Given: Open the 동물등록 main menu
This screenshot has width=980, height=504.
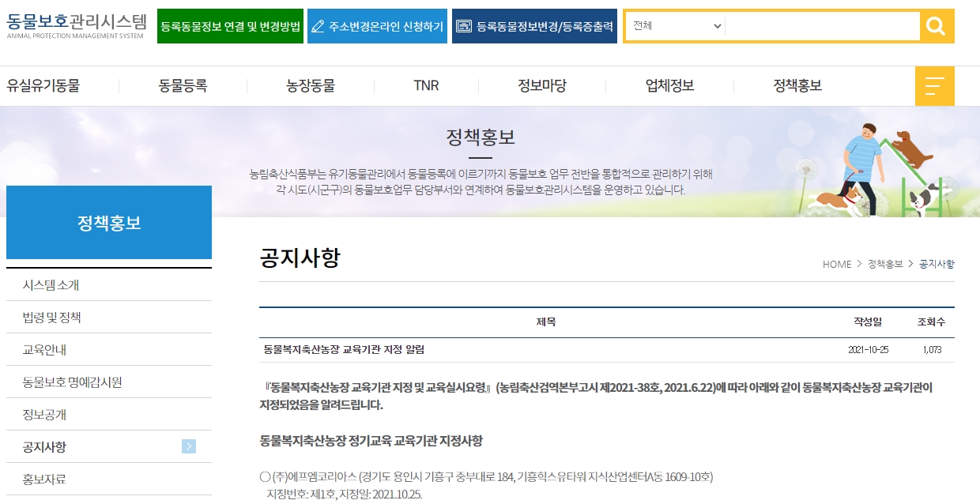Looking at the screenshot, I should tap(183, 86).
